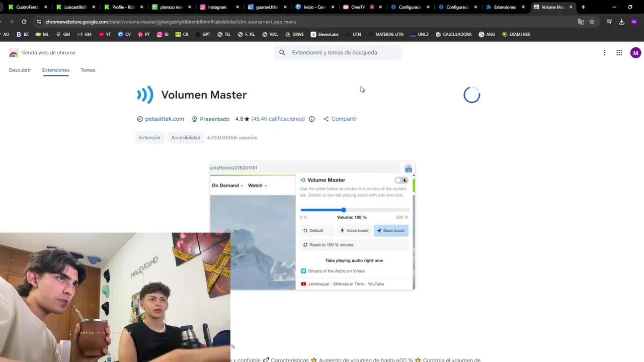Select the Extensiones store section

tap(56, 70)
